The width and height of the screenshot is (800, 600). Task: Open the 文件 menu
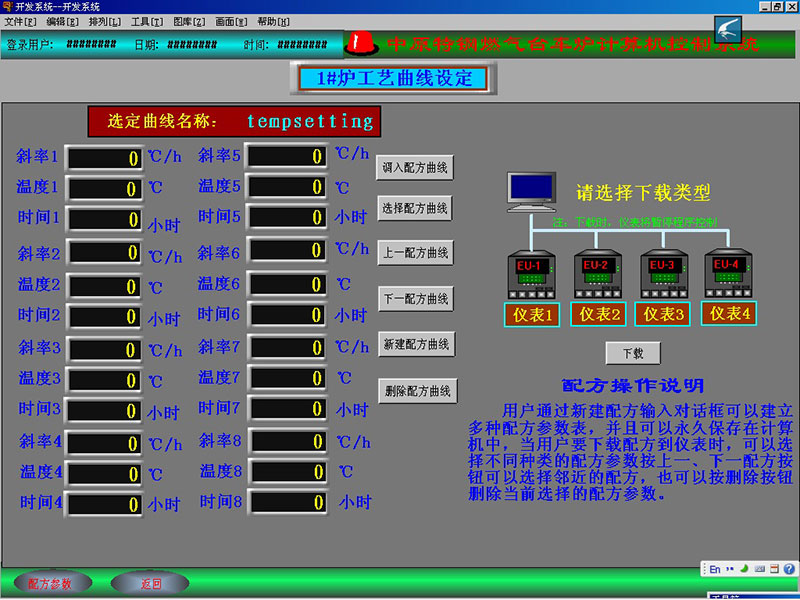(20, 21)
